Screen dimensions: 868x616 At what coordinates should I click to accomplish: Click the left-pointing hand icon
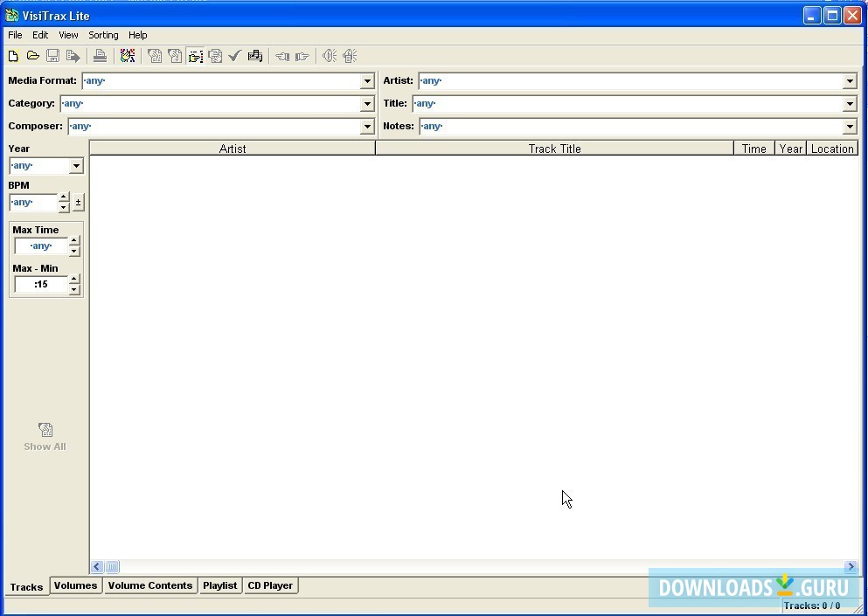pyautogui.click(x=282, y=56)
